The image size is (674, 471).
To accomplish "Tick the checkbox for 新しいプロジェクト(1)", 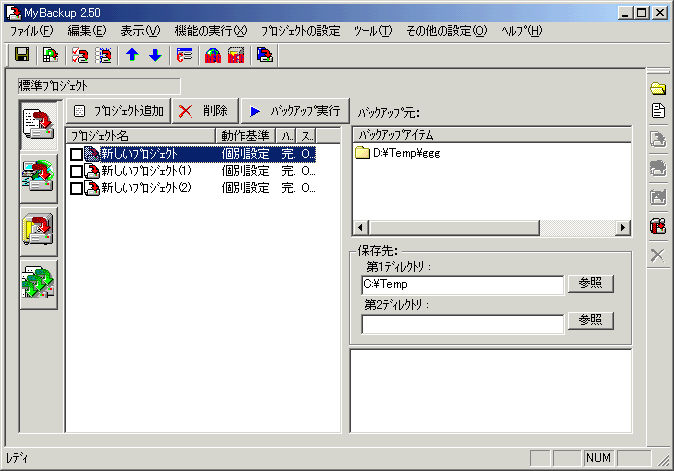I will (76, 171).
